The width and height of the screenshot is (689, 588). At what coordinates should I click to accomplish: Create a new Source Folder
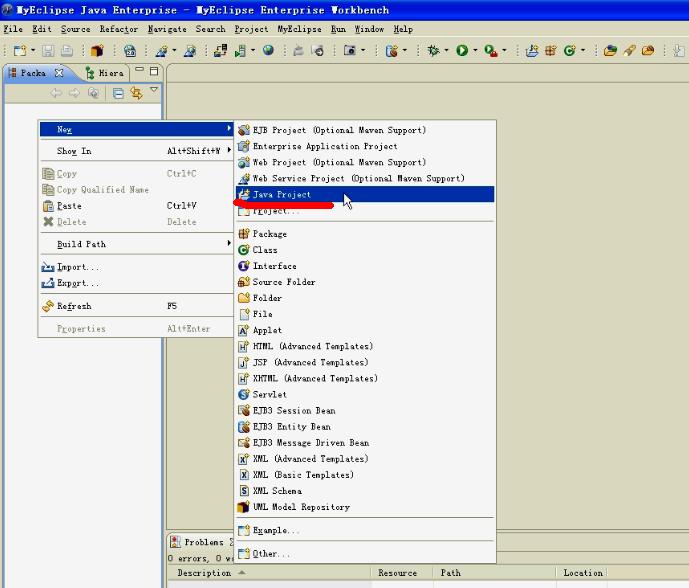point(365,282)
